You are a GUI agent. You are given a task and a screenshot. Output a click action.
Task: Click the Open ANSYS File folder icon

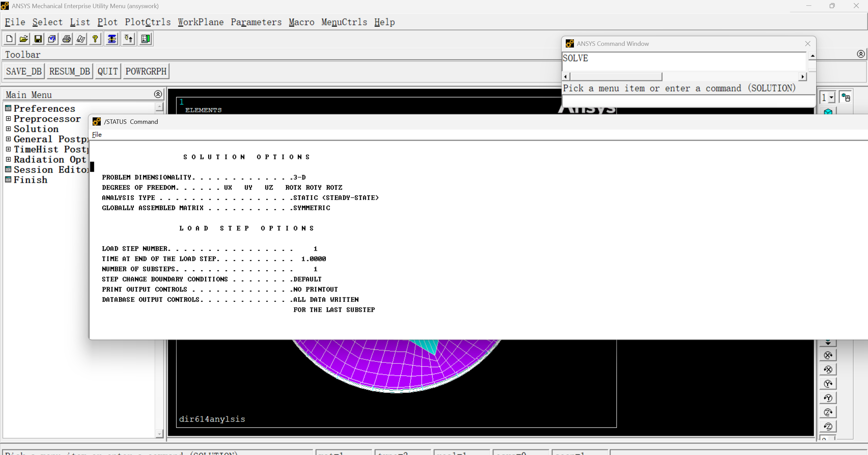pyautogui.click(x=24, y=39)
